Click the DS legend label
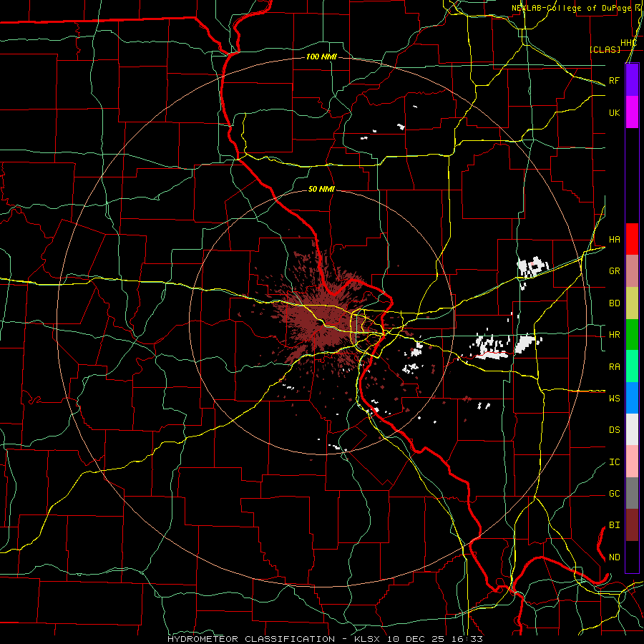This screenshot has width=644, height=644. [x=614, y=429]
